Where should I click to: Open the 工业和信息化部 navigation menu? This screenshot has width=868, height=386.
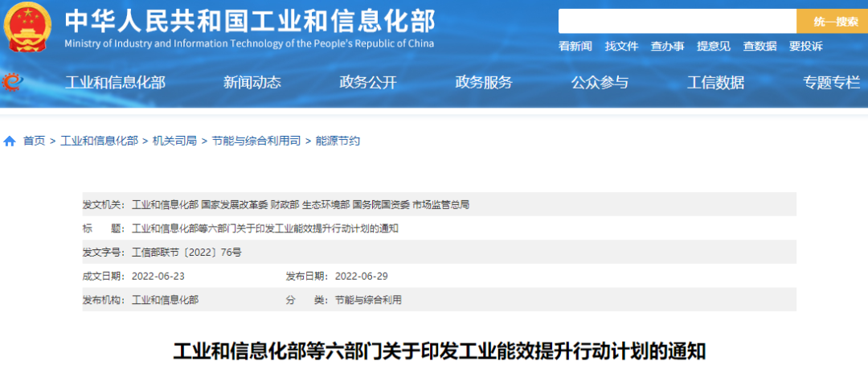[115, 82]
